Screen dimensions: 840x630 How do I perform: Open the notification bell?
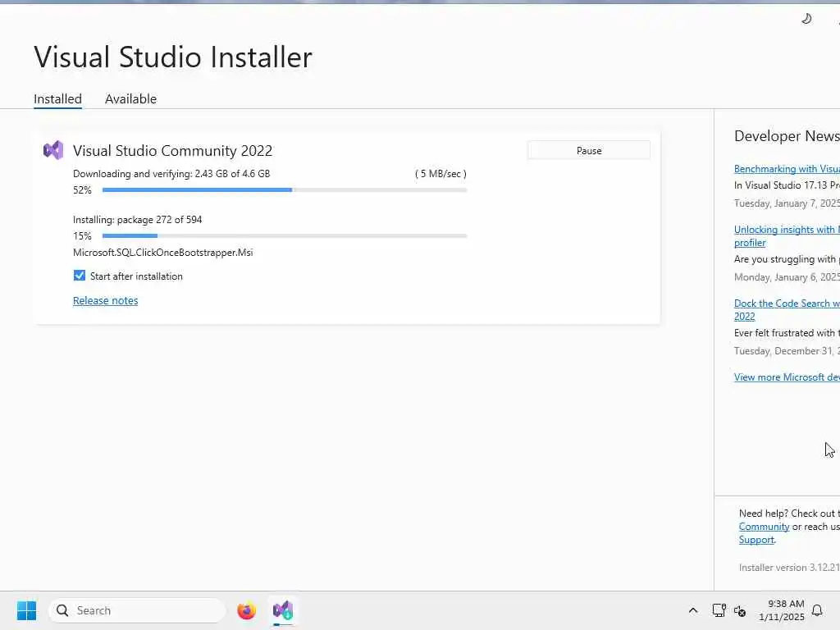point(817,610)
